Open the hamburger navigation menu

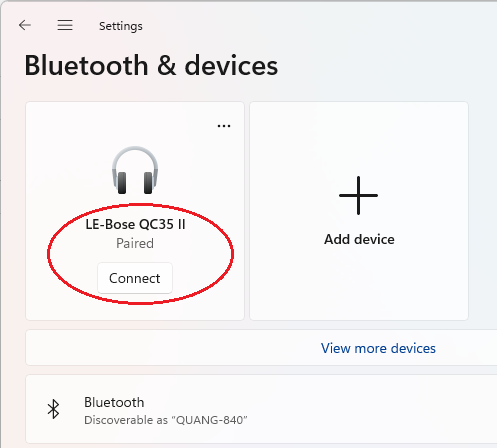point(65,25)
